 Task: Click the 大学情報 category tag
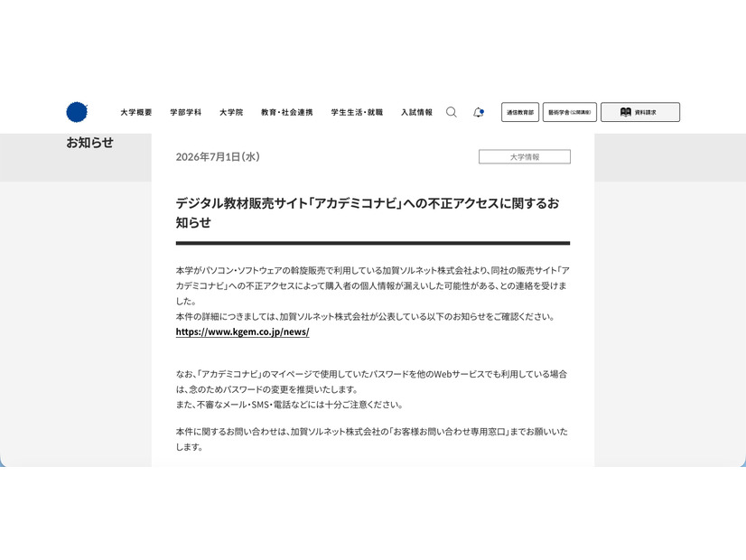tap(525, 157)
